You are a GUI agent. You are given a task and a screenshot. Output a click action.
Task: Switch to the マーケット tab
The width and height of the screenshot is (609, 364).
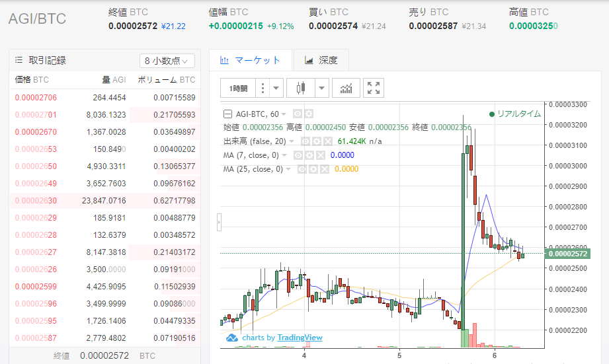tap(250, 60)
